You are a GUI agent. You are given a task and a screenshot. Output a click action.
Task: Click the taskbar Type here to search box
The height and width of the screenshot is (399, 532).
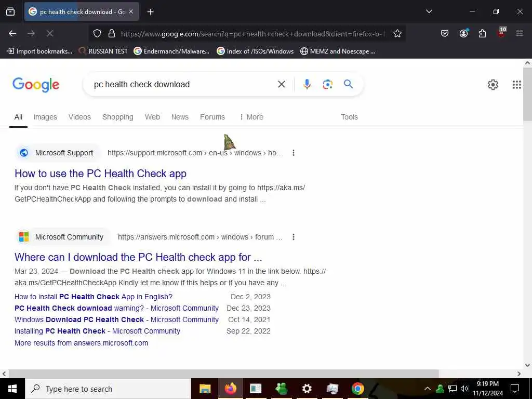[108, 389]
